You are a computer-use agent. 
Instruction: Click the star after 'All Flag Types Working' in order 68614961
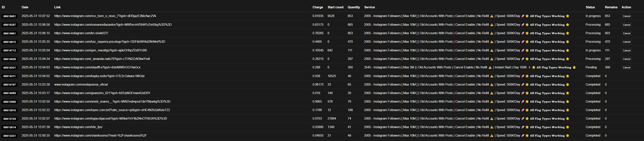click(568, 33)
